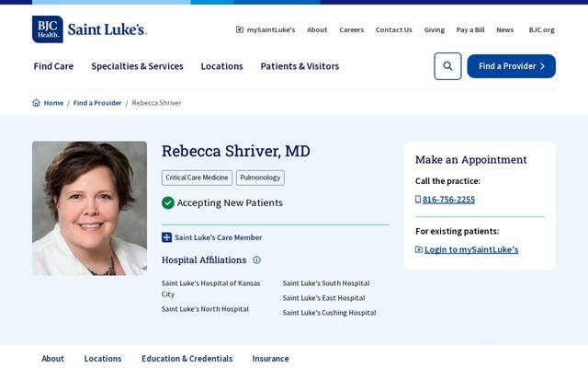This screenshot has height=368, width=588.
Task: Click the Saint Luke's Care Member plus icon
Action: pyautogui.click(x=166, y=237)
